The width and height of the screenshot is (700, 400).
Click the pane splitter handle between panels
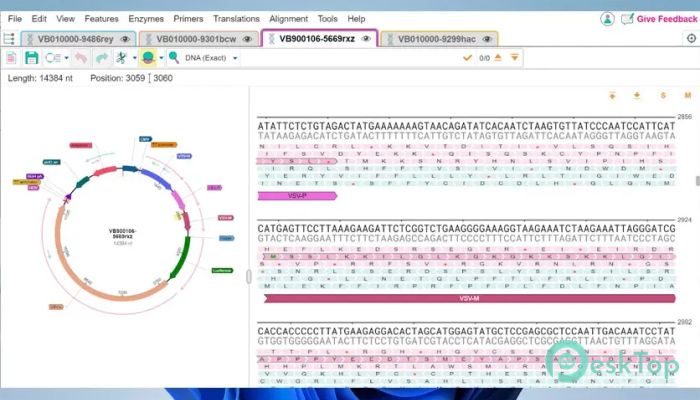249,276
